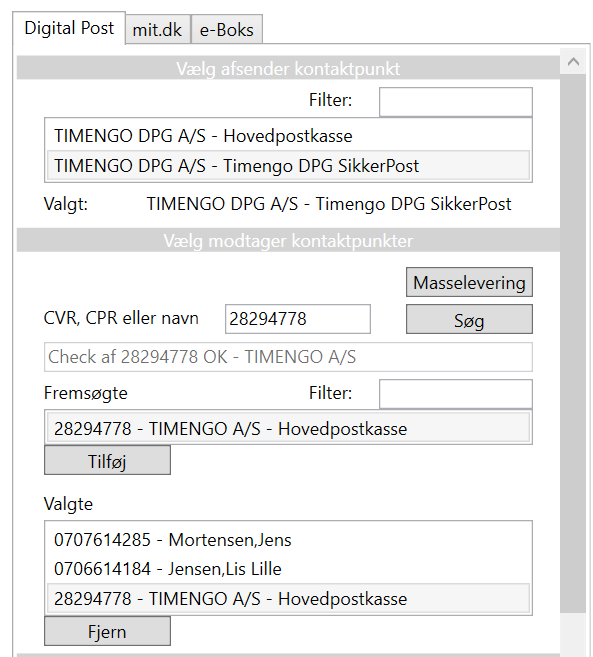The image size is (593, 657).
Task: Click the Masselevering button
Action: (469, 282)
